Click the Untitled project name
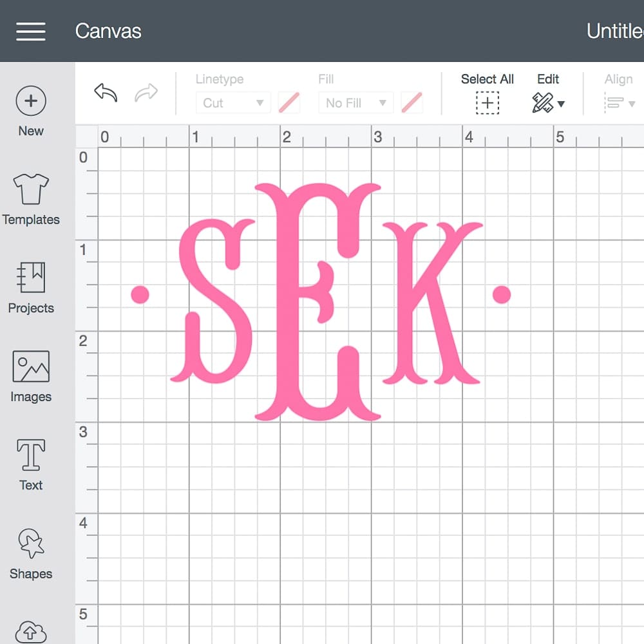 (x=615, y=31)
